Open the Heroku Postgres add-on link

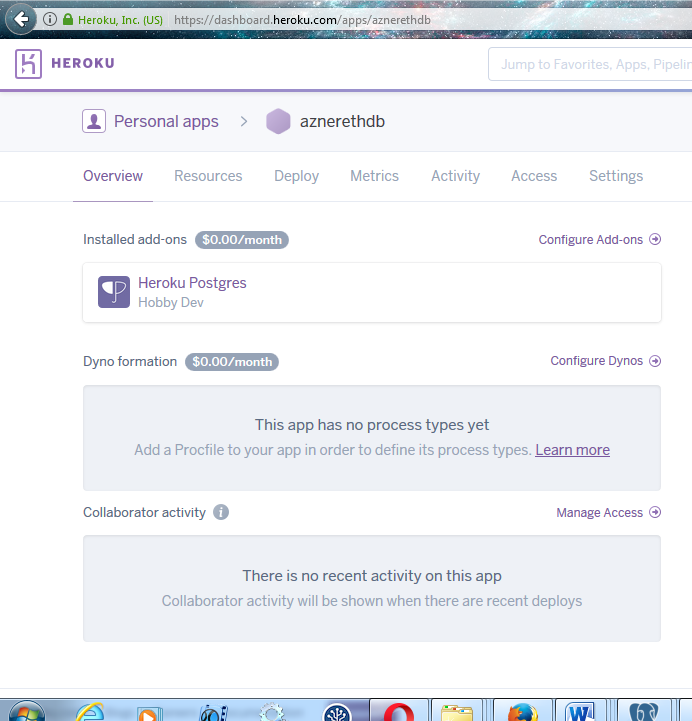click(192, 283)
